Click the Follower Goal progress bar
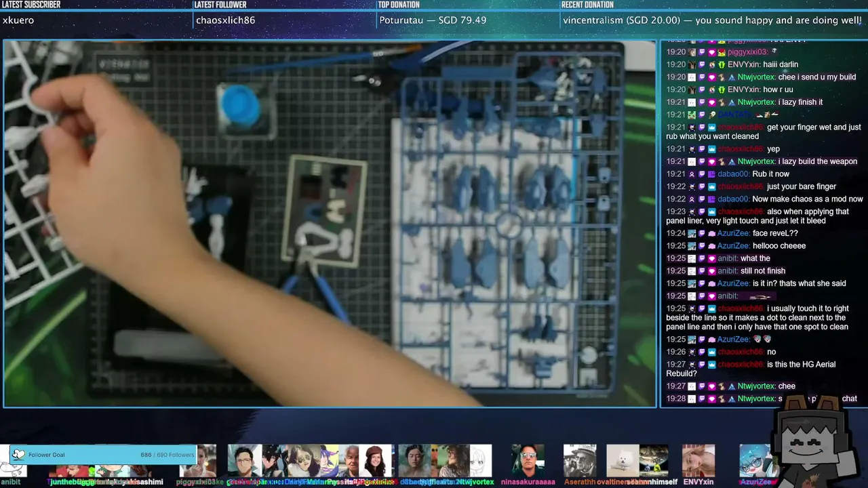868x488 pixels. pyautogui.click(x=104, y=455)
